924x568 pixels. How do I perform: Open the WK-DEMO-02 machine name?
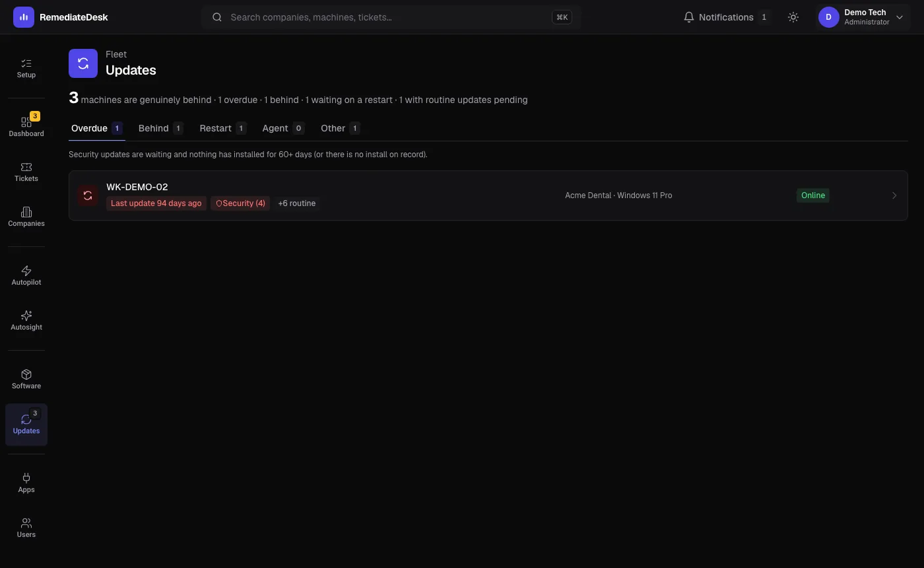pyautogui.click(x=137, y=187)
